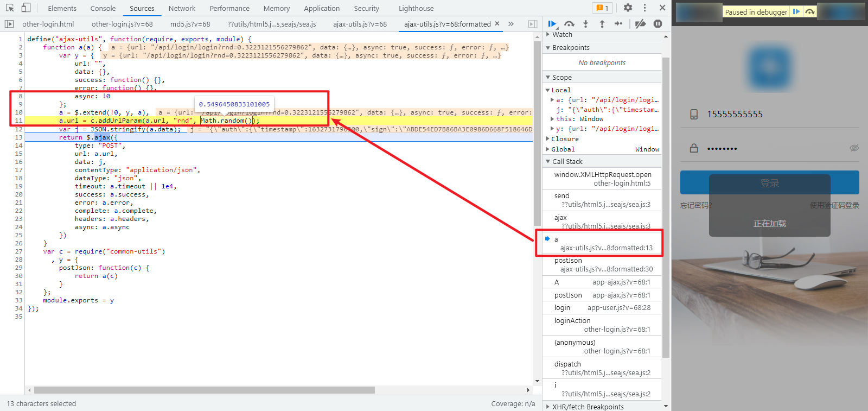This screenshot has height=411, width=868.
Task: Click the code editor horizontal scrollbar thumb
Action: (204, 390)
